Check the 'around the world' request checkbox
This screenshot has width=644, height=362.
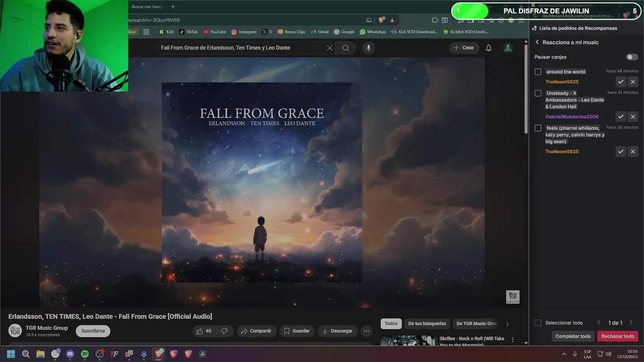pos(538,72)
